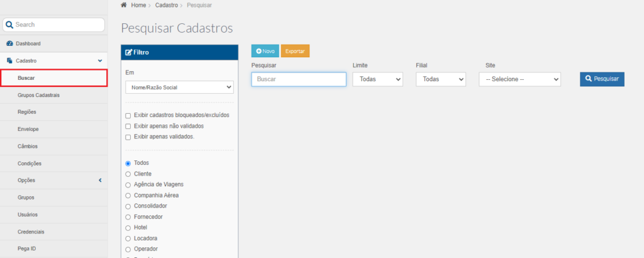
Task: Collapse the Cadastro menu chevron
Action: 100,61
